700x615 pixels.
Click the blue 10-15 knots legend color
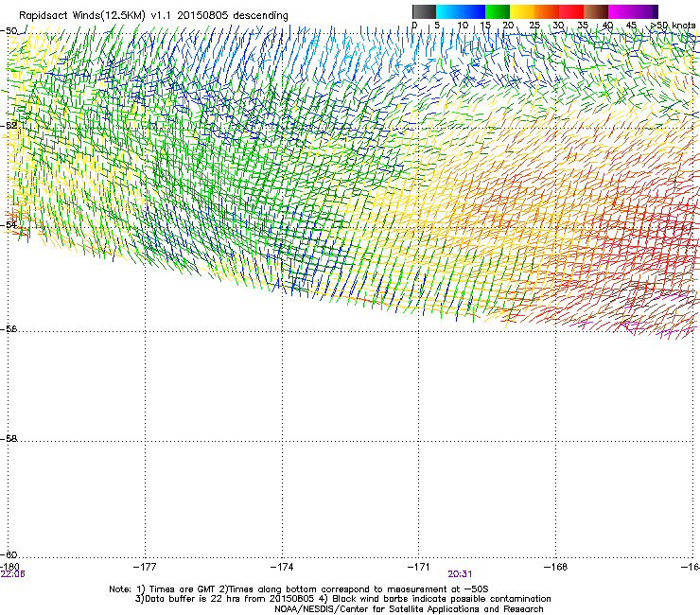[473, 11]
